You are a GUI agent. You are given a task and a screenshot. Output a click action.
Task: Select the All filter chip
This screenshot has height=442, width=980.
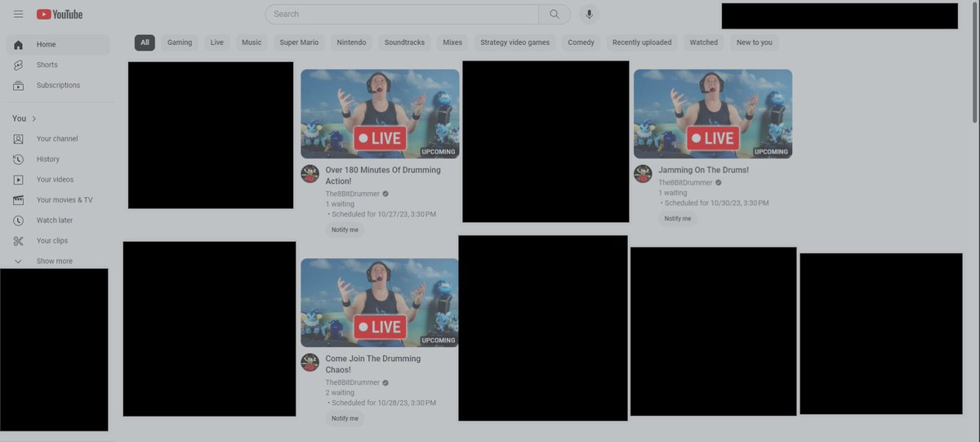click(x=145, y=42)
